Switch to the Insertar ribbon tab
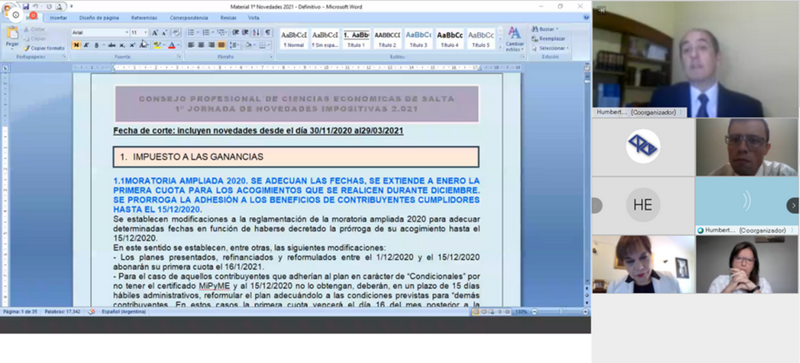Image resolution: width=800 pixels, height=363 pixels. coord(58,18)
